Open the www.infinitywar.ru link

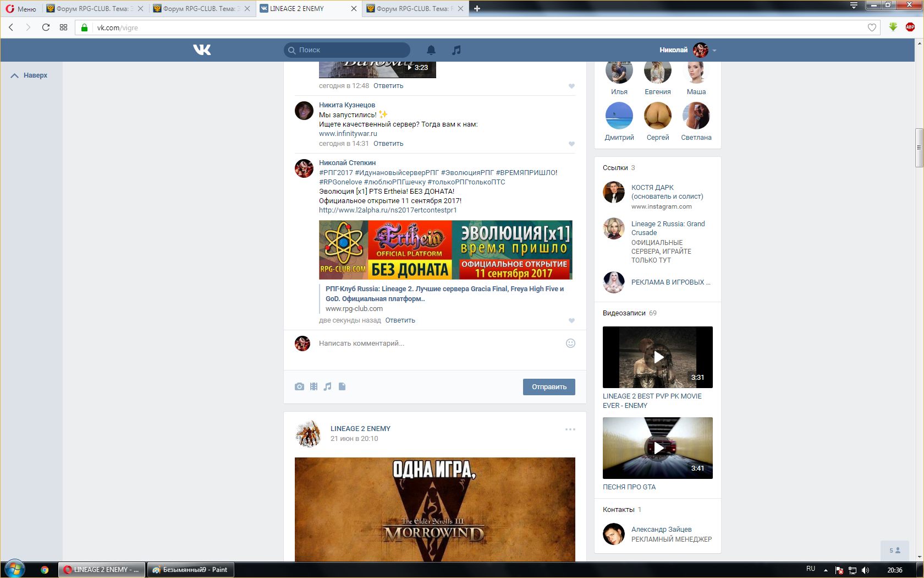click(x=348, y=134)
